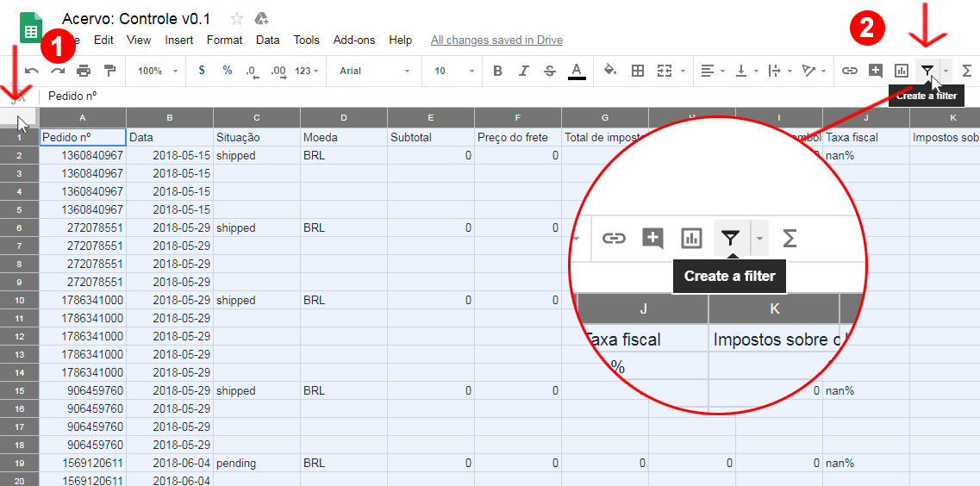
Task: Select cell A1 containing Pedido nº
Action: tap(83, 137)
